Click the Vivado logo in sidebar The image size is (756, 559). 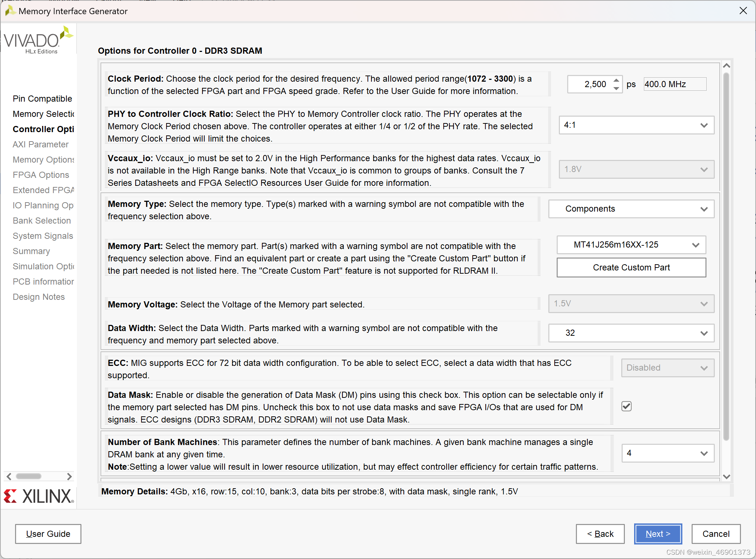38,40
